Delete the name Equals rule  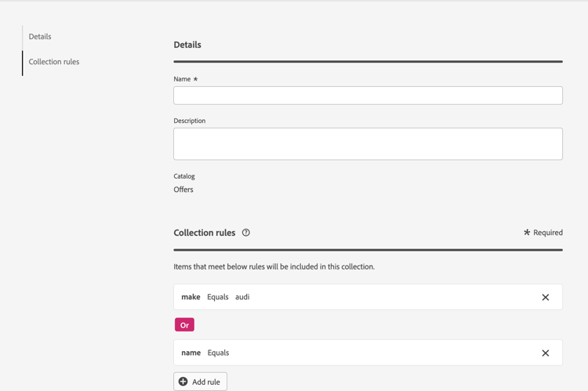pos(546,353)
